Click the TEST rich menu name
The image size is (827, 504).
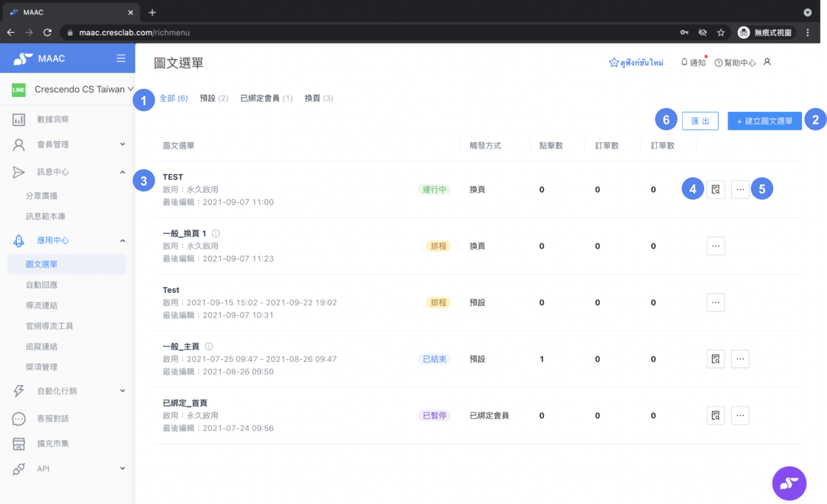tap(173, 177)
